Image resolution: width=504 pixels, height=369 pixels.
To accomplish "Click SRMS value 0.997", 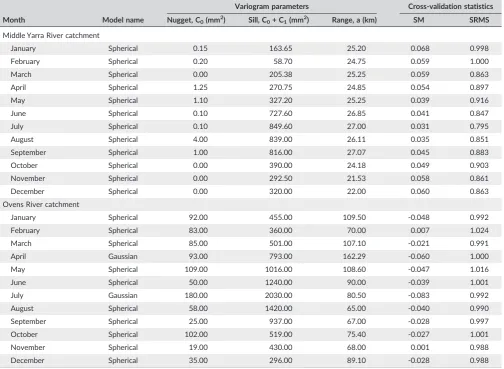I will pyautogui.click(x=479, y=321).
